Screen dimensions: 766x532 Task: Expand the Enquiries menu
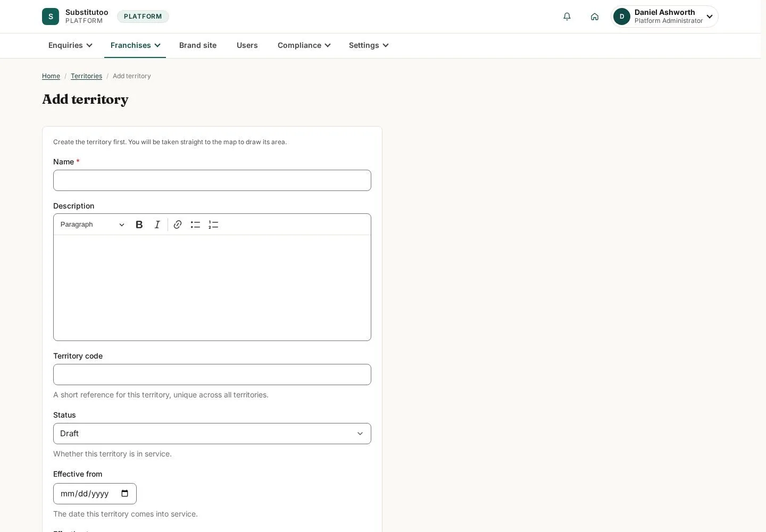click(x=70, y=45)
